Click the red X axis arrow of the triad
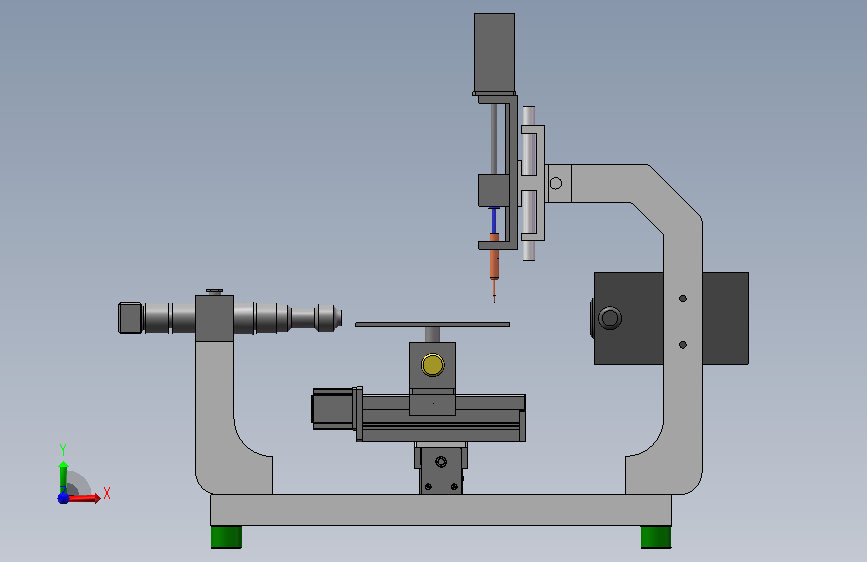The height and width of the screenshot is (562, 867). pyautogui.click(x=84, y=498)
